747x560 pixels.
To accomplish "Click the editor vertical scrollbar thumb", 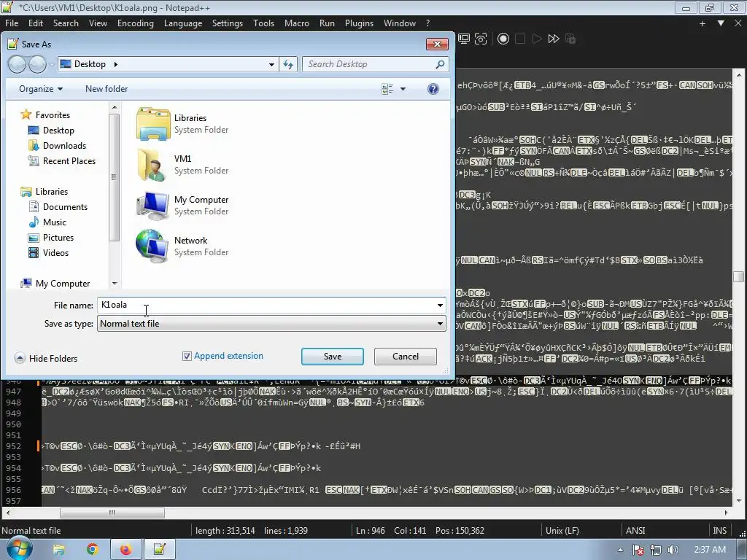I will (739, 277).
